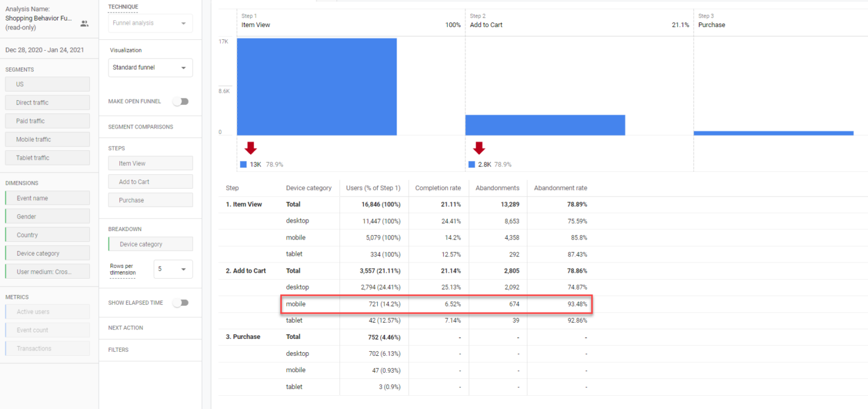
Task: Select the Mobile traffic segment
Action: [47, 139]
